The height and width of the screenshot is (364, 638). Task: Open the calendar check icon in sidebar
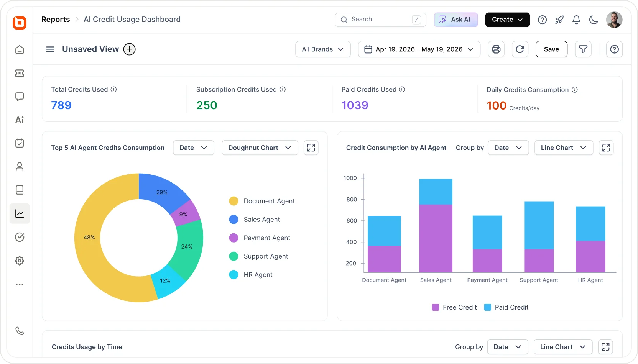coord(20,143)
